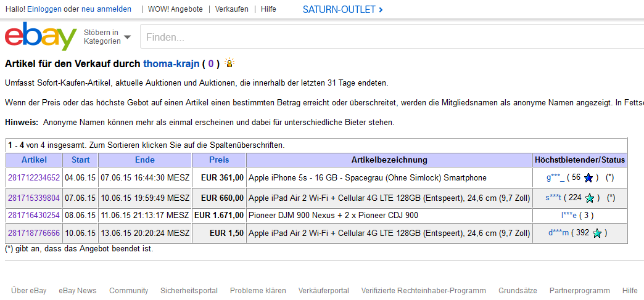Click start date 08.06.15
The image size is (644, 300).
[80, 215]
